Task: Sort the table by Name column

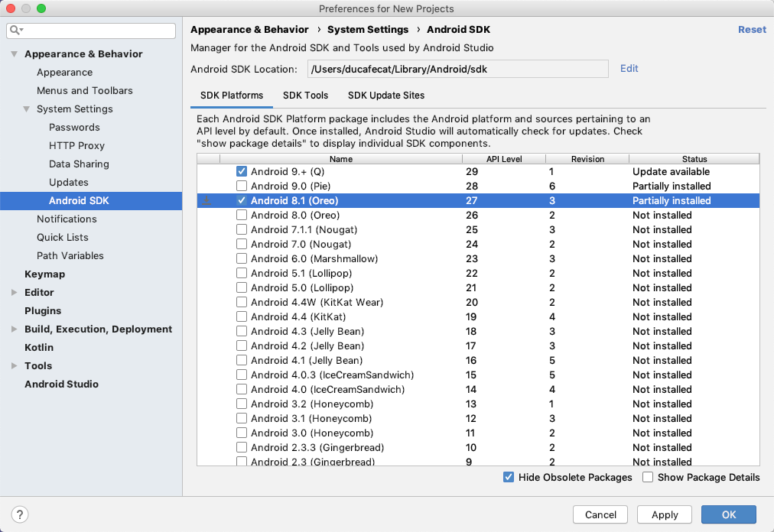Action: click(341, 159)
